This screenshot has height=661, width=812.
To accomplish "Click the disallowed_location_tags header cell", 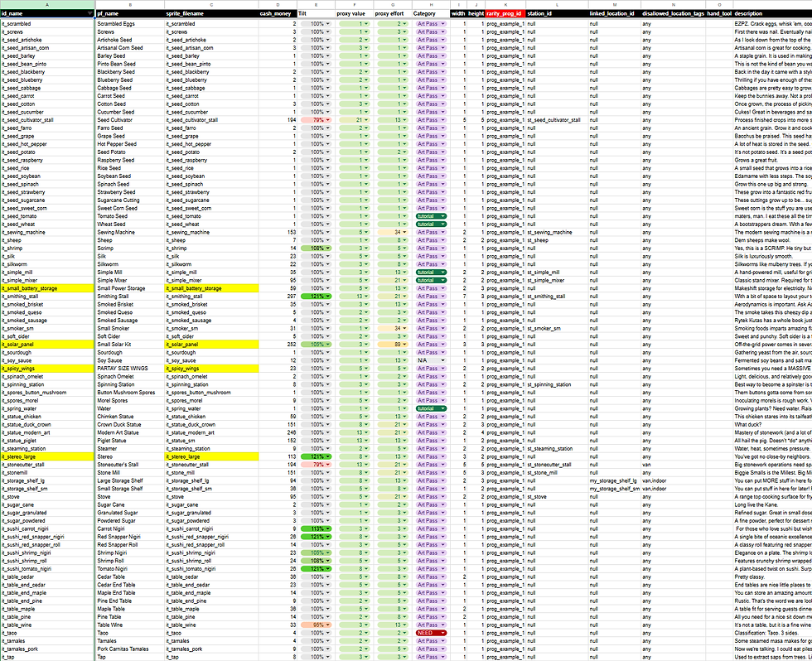I will point(673,13).
